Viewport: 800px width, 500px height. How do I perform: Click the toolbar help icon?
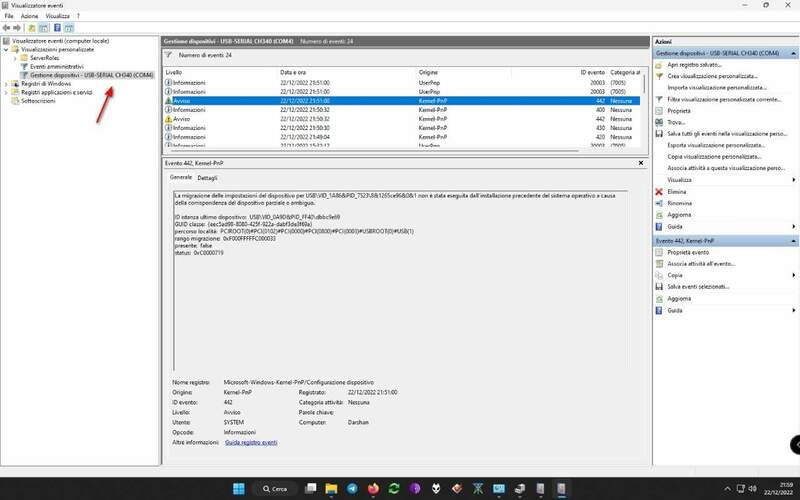pos(57,28)
